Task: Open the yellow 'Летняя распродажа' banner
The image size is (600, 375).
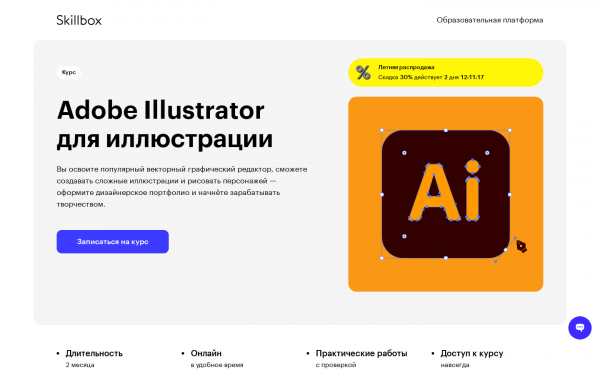Action: pos(445,72)
